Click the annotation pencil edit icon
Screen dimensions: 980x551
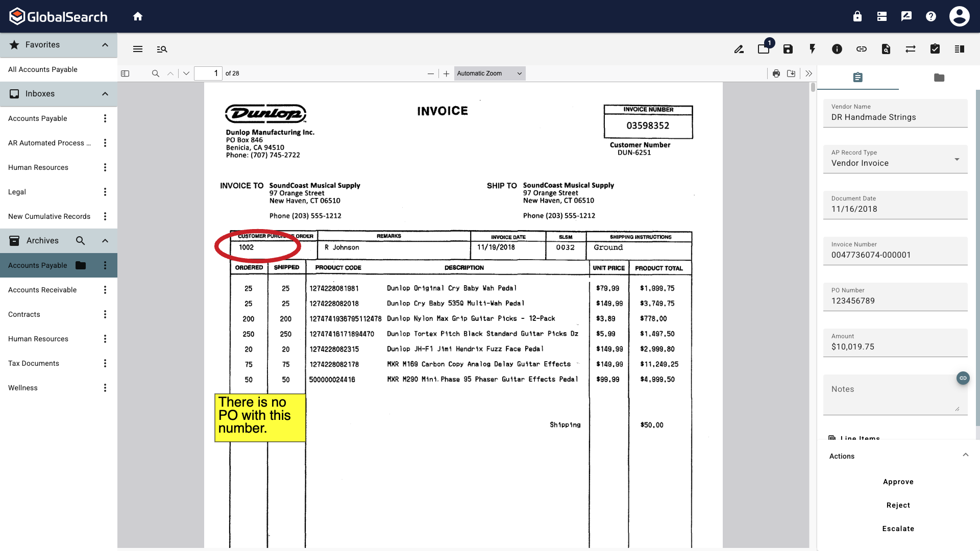coord(739,49)
